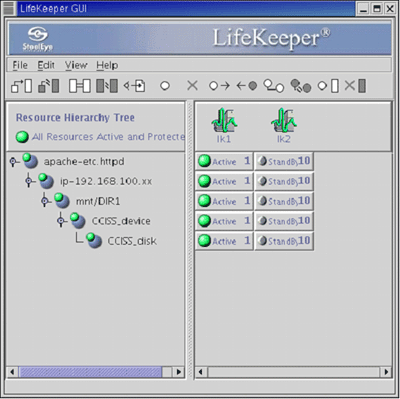Screen dimensions: 400x399
Task: Click the Create Dependency linked-circles icon
Action: (x=274, y=86)
